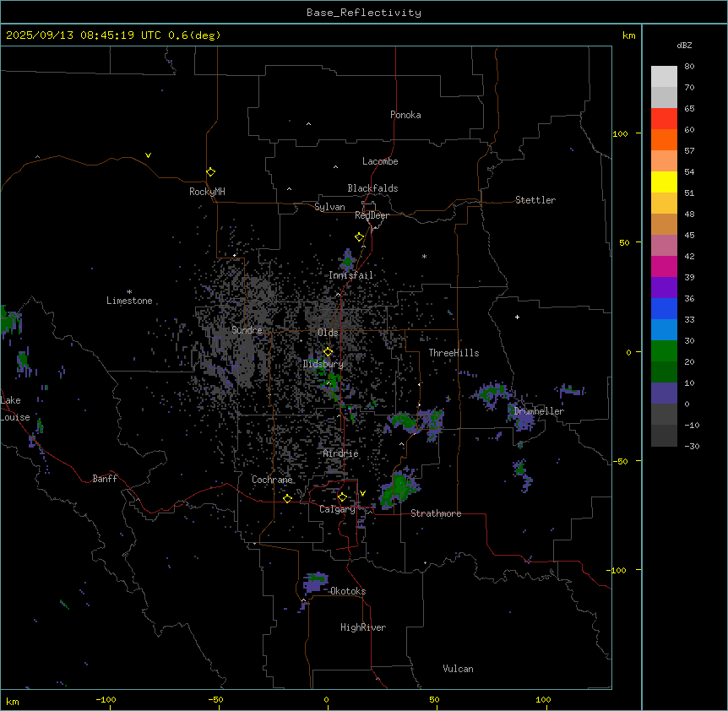Screen dimensions: 728x711
Task: Click the radar echo just south of Innisfail's north marker
Action: pyautogui.click(x=347, y=260)
